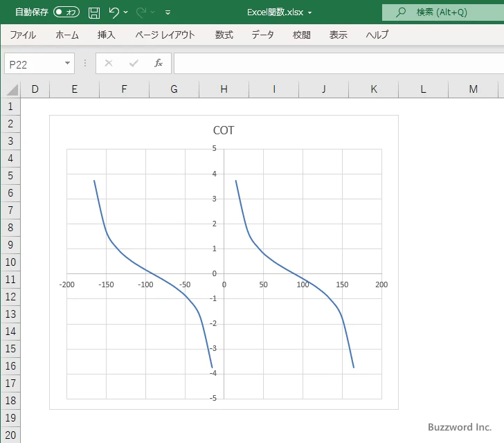Screen dimensions: 504x443
Task: Open the Undo history dropdown arrow
Action: (126, 12)
